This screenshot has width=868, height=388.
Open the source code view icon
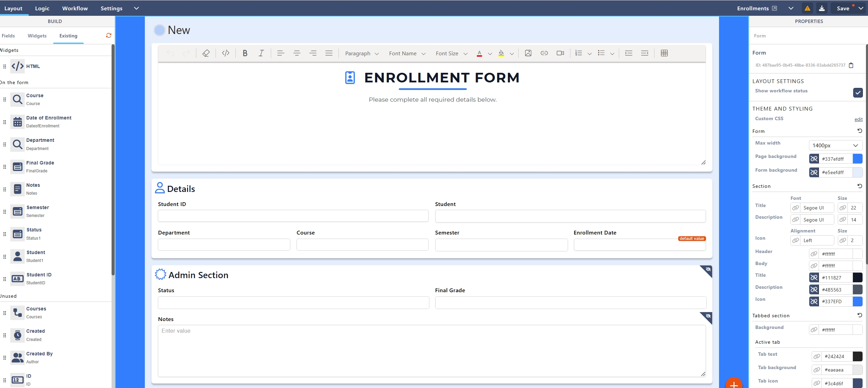pyautogui.click(x=225, y=53)
